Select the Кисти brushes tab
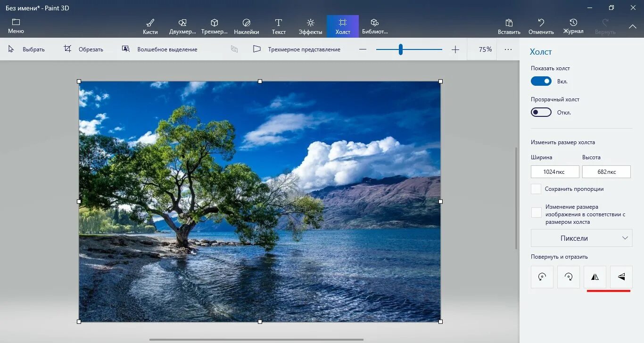 (150, 26)
